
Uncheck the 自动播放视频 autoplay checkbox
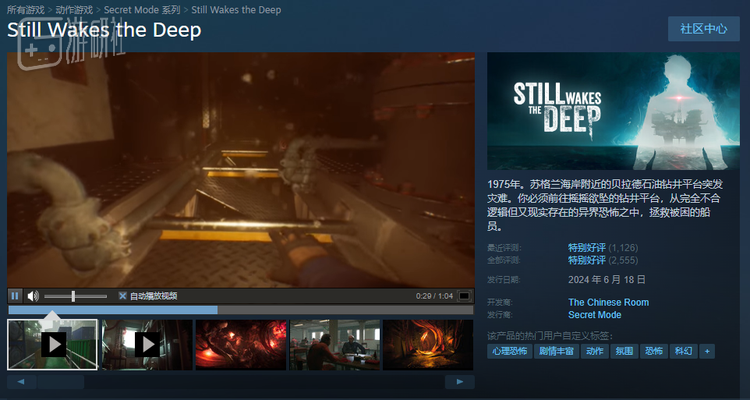point(123,296)
